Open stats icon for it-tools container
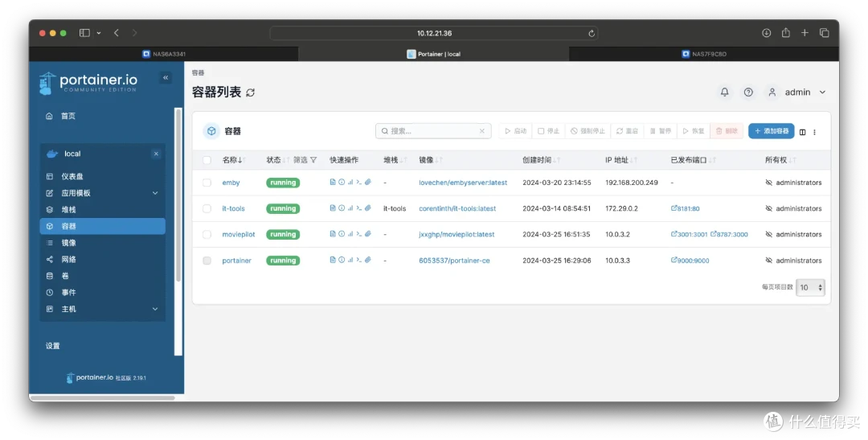 350,208
